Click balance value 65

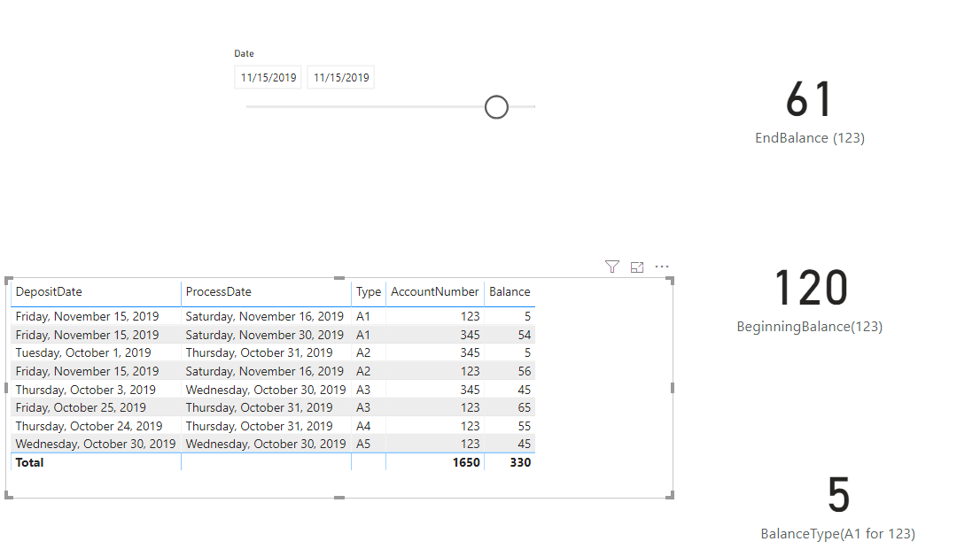[x=525, y=407]
